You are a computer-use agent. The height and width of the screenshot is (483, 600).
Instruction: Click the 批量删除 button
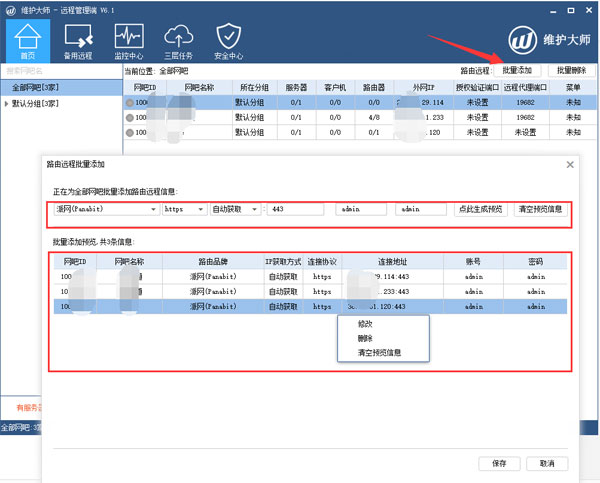(572, 70)
